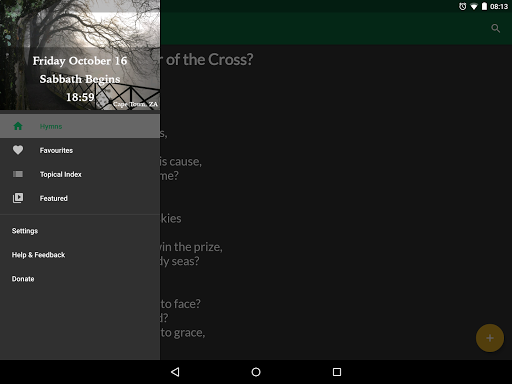Viewport: 512px width, 384px height.
Task: Tap the Android back navigation triangle
Action: pos(175,372)
